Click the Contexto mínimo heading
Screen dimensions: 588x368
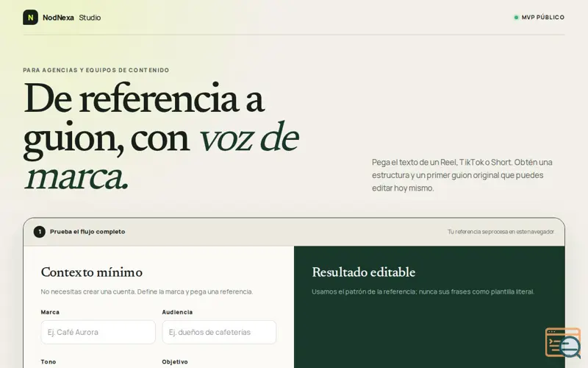point(92,272)
